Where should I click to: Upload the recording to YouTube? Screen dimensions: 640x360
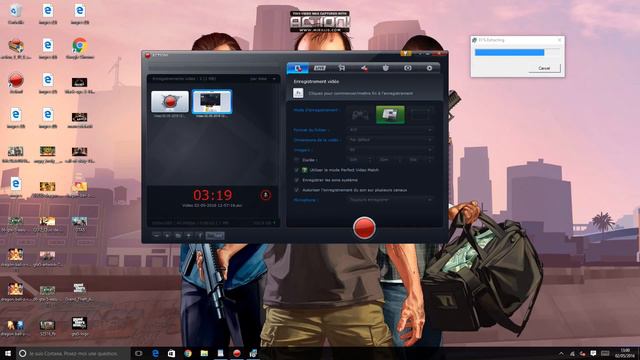click(215, 236)
